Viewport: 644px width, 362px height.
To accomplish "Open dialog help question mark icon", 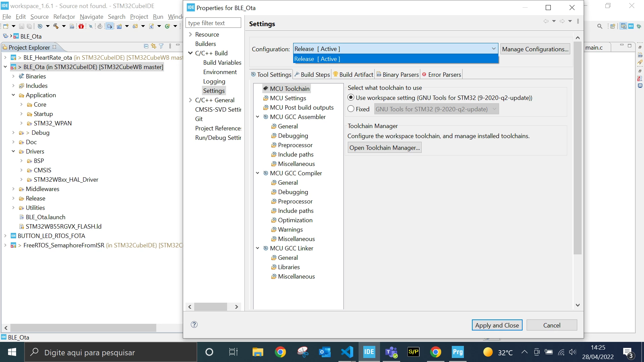I will [x=194, y=324].
